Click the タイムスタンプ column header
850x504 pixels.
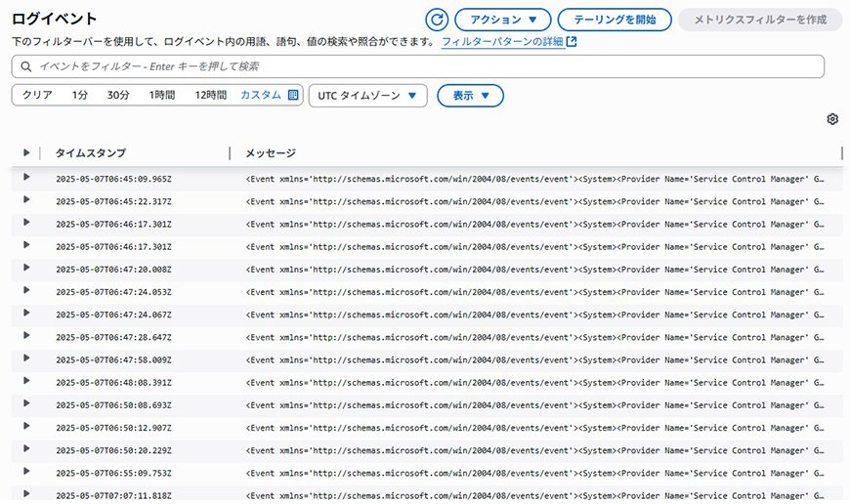pyautogui.click(x=91, y=153)
